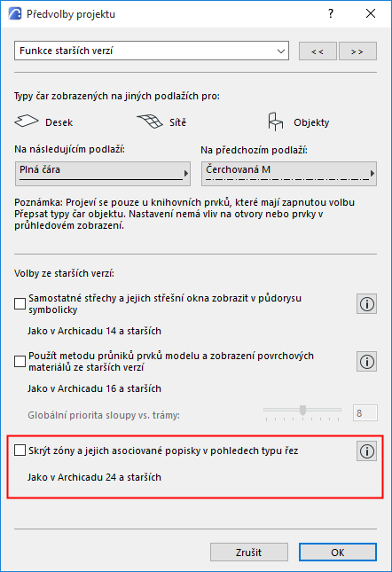Viewport: 392px width, 572px height.
Task: Go to next preferences page >>
Action: coord(357,51)
